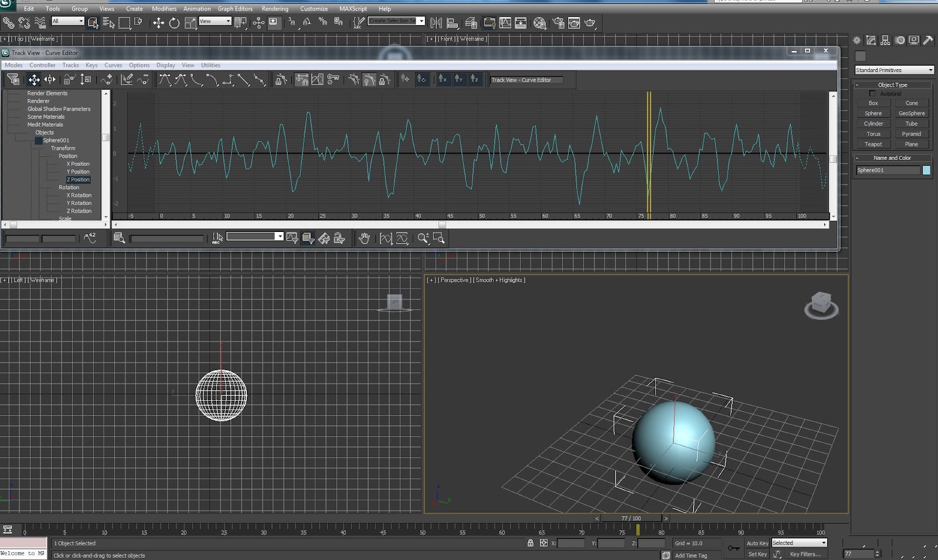This screenshot has height=560, width=938.
Task: Click the Select and Uniform Scale icon
Action: pyautogui.click(x=191, y=23)
